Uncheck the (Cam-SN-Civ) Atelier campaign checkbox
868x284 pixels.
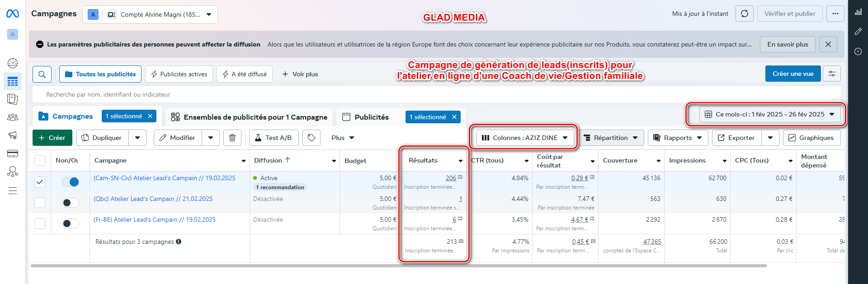coord(40,182)
